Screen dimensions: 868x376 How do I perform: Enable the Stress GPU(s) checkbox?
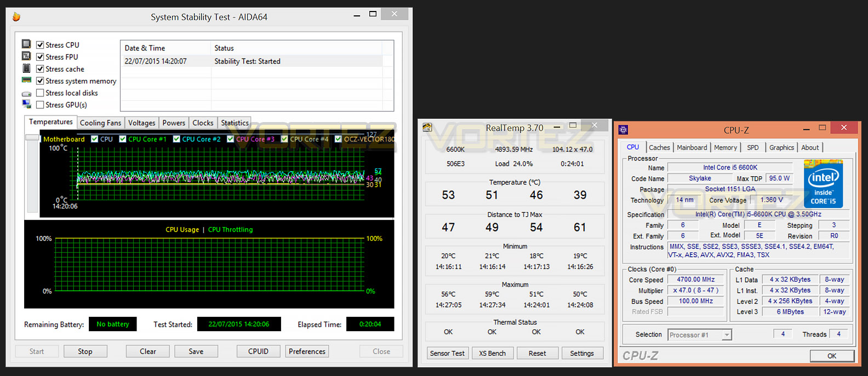(40, 105)
